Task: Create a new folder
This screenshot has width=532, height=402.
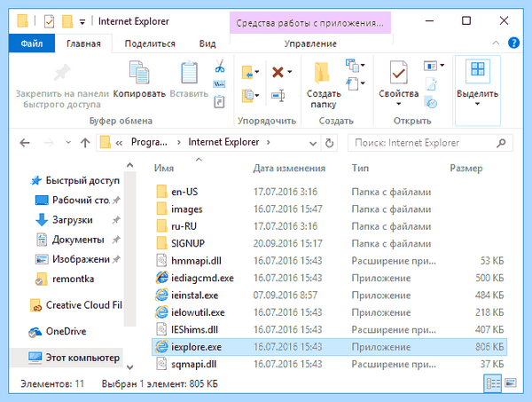Action: coord(324,84)
